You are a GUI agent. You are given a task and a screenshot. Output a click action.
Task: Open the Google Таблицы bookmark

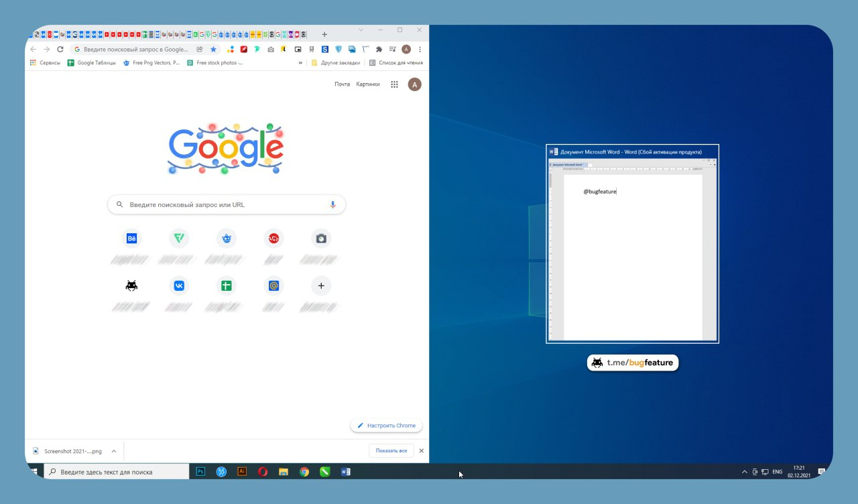92,63
